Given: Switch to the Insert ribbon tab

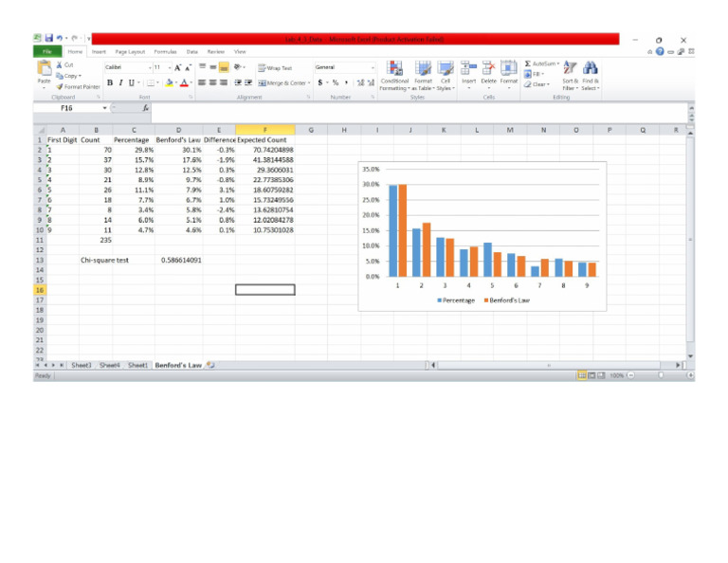Looking at the screenshot, I should (99, 51).
